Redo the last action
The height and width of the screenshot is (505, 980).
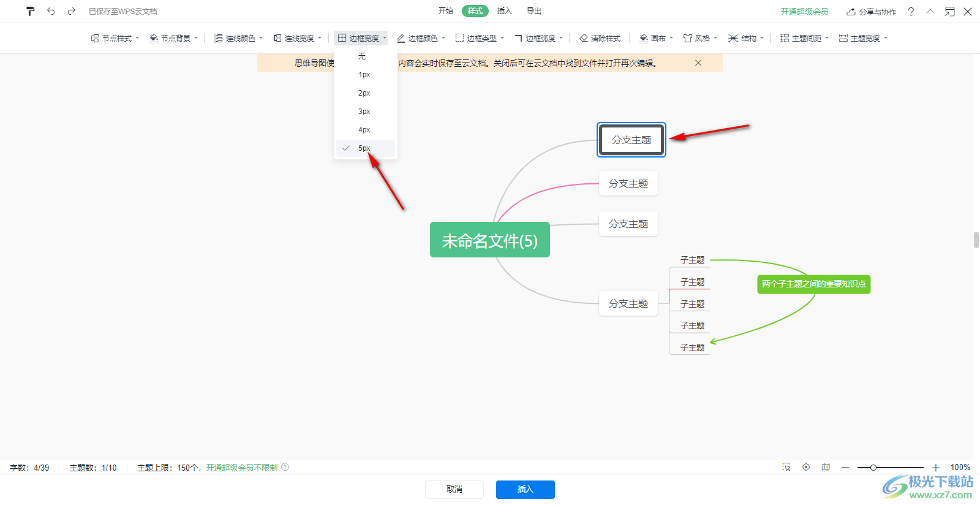(x=72, y=11)
